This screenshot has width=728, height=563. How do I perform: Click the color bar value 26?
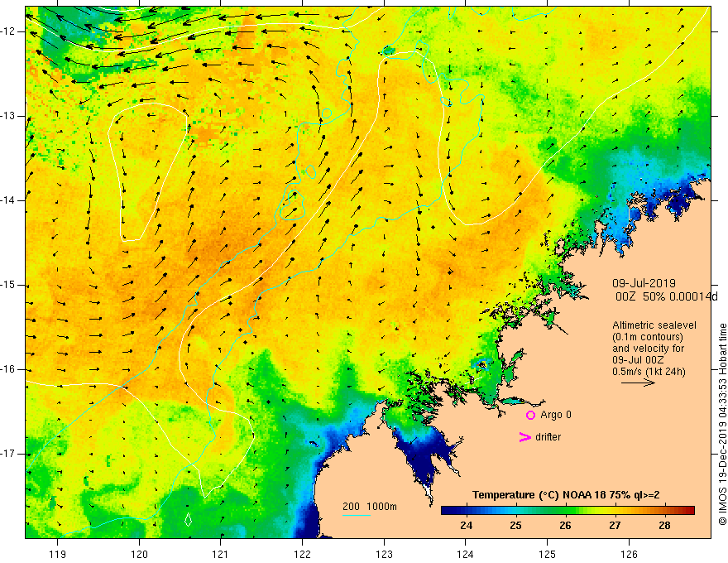click(x=565, y=526)
